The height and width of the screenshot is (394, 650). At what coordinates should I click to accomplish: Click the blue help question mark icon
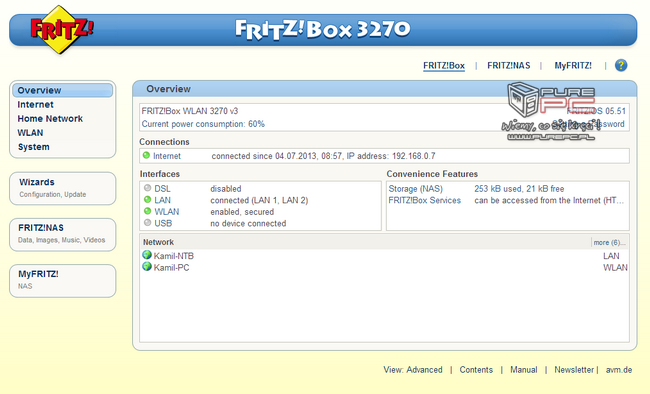[621, 65]
